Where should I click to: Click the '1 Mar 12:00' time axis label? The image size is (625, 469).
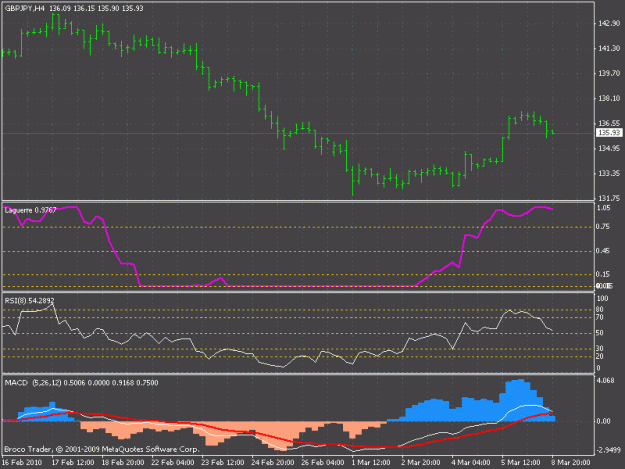pos(371,463)
